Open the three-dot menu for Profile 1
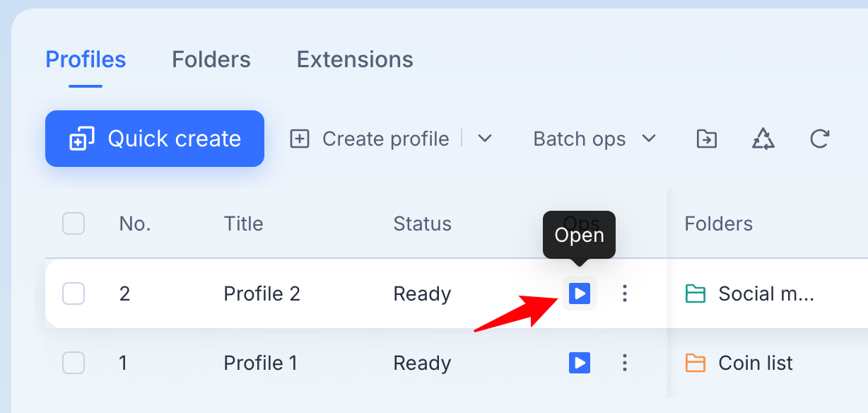The height and width of the screenshot is (413, 868). pos(624,363)
